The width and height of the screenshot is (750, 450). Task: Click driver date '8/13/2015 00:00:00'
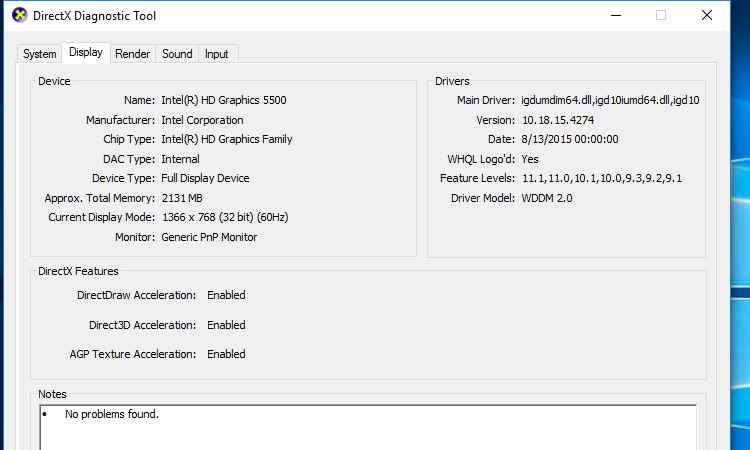[570, 139]
